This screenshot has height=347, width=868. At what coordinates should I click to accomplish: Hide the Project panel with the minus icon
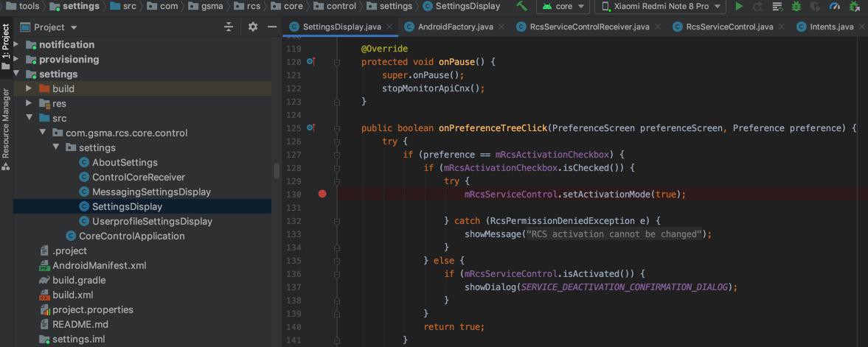coord(272,27)
